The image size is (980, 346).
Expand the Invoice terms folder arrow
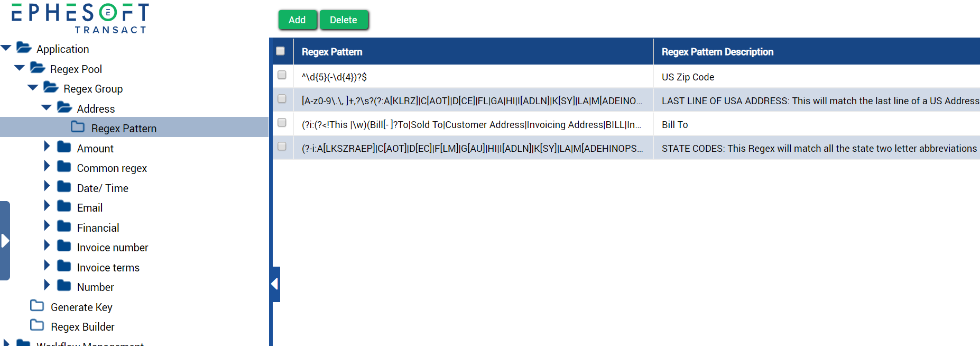point(47,266)
